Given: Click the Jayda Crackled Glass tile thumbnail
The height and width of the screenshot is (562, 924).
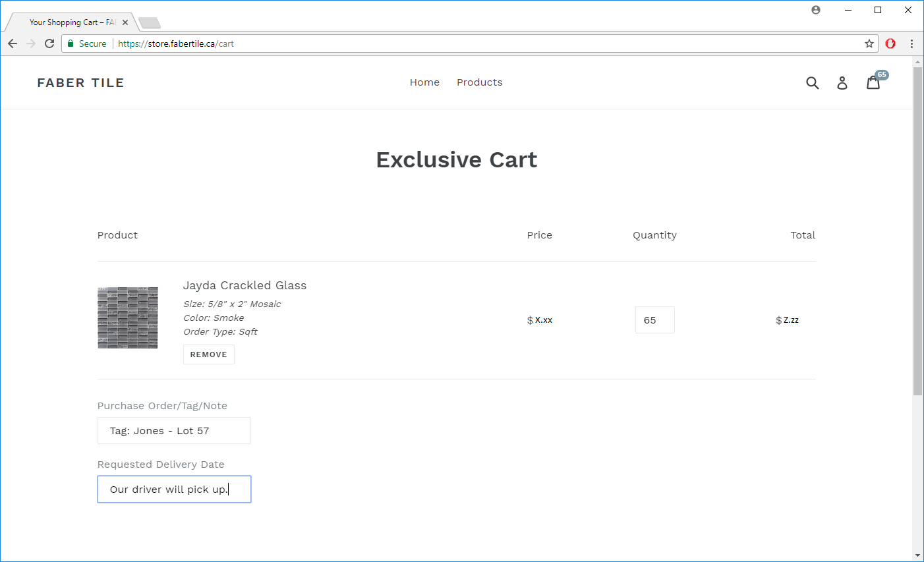Looking at the screenshot, I should tap(128, 318).
